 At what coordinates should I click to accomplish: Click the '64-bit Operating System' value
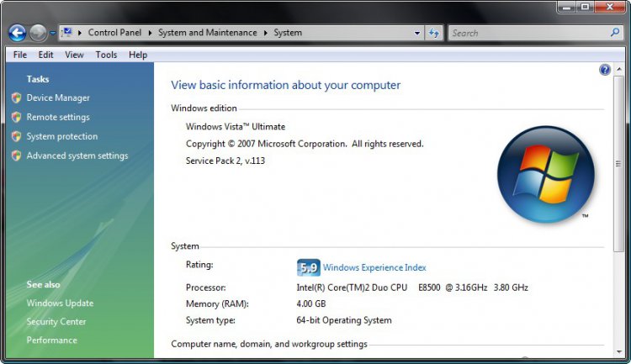pyautogui.click(x=344, y=320)
